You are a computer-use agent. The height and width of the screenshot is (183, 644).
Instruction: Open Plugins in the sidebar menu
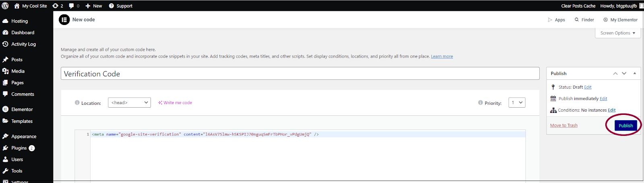[x=19, y=148]
